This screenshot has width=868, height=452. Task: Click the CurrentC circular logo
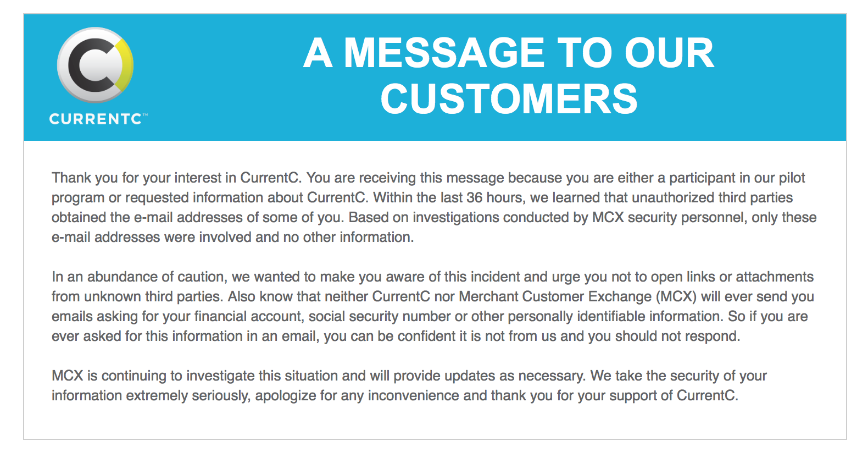96,65
